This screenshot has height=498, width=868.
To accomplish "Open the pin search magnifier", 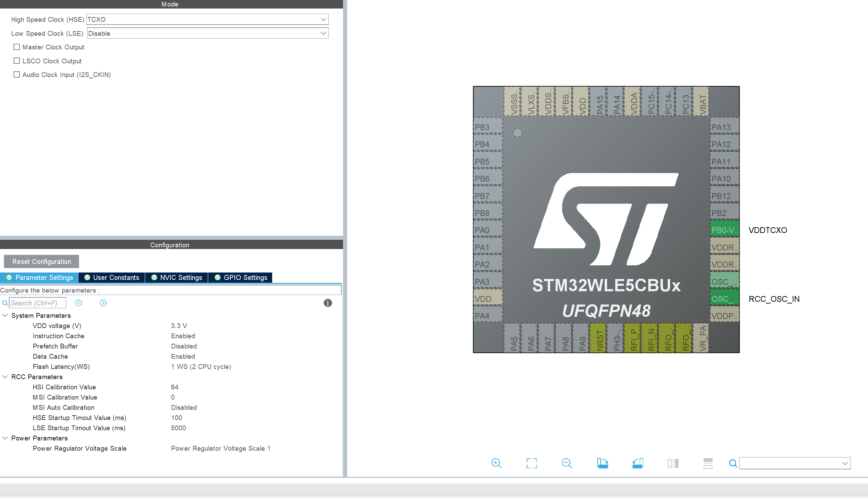I will coord(733,464).
